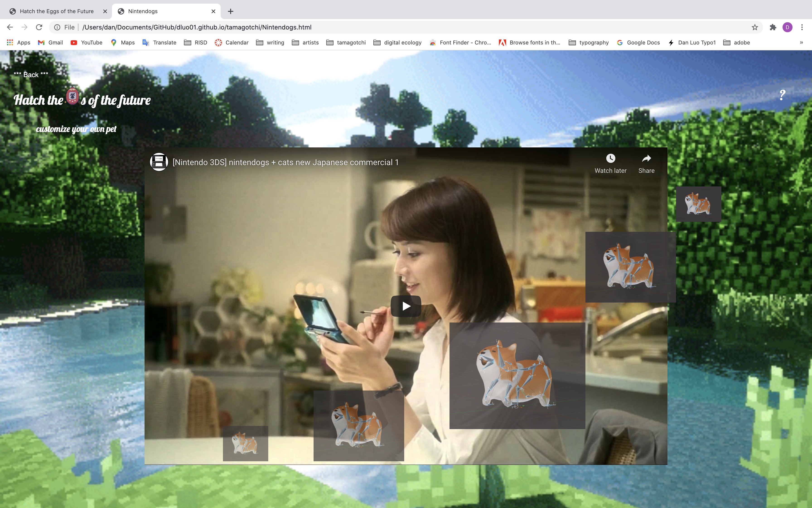Screen dimensions: 812x508
Task: Expand the artists bookmark folder
Action: tap(305, 42)
